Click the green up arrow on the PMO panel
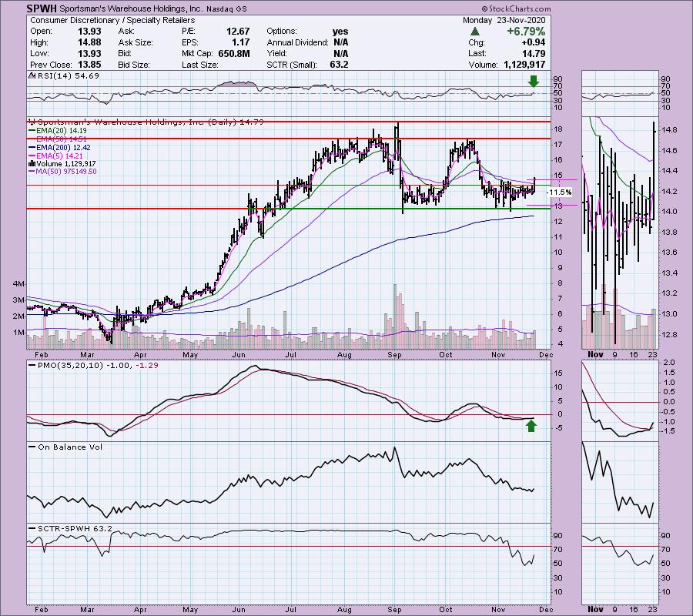This screenshot has height=616, width=693. 531,426
